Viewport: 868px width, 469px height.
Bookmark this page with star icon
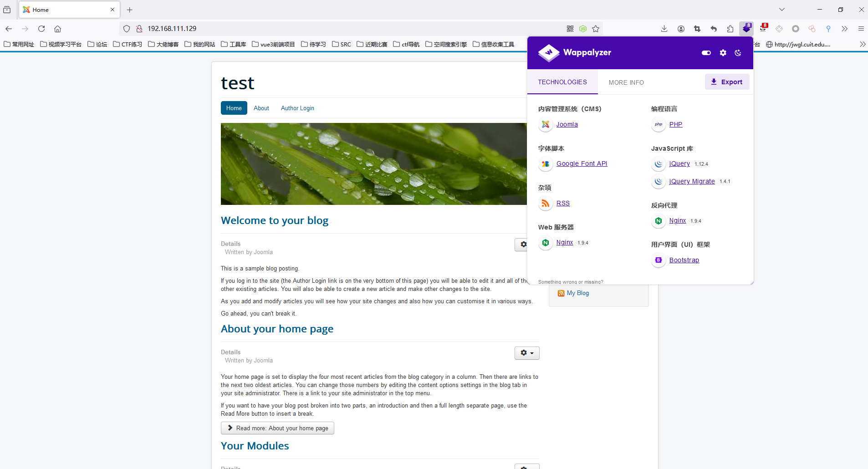click(596, 29)
